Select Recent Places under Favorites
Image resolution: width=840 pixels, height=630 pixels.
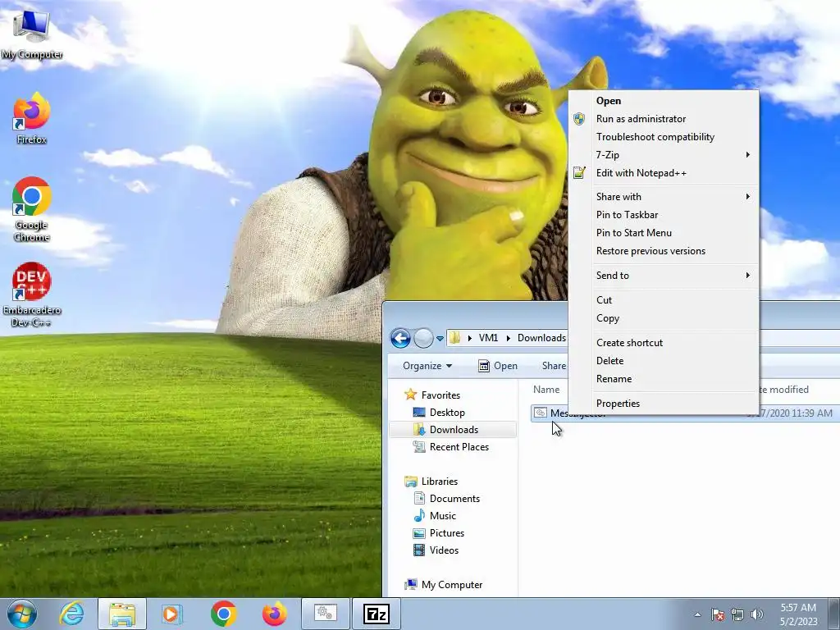point(450,446)
